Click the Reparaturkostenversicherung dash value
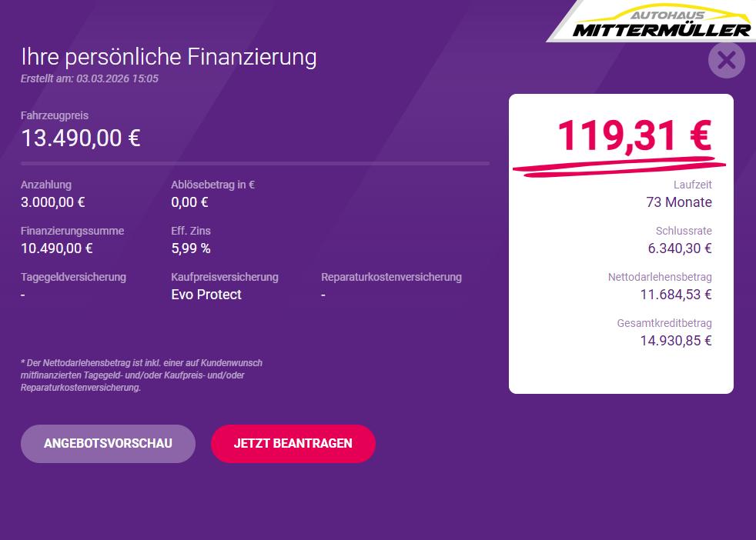Screen dimensions: 756x540 [x=323, y=295]
